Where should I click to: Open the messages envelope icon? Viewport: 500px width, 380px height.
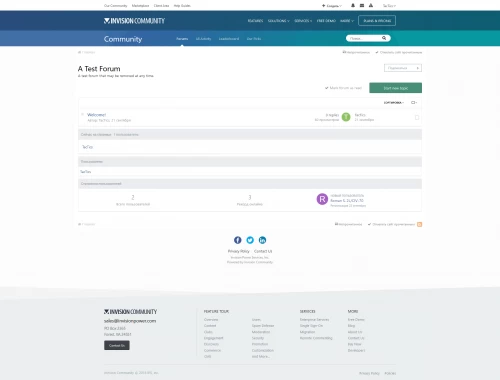[362, 5]
